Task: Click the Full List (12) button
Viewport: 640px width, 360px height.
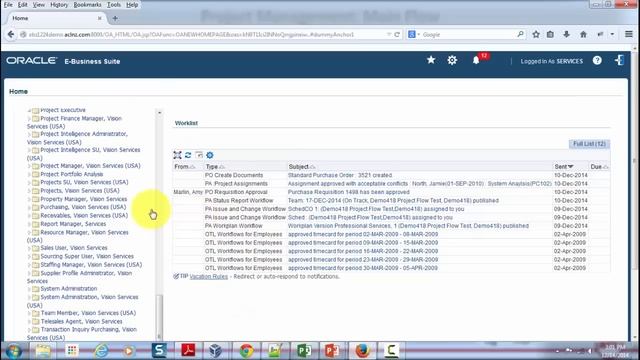Action: (x=589, y=144)
